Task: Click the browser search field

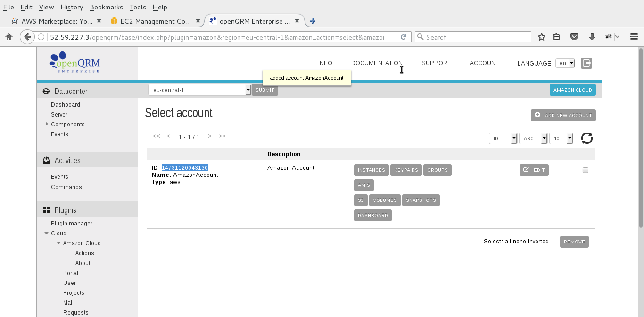Action: point(473,37)
